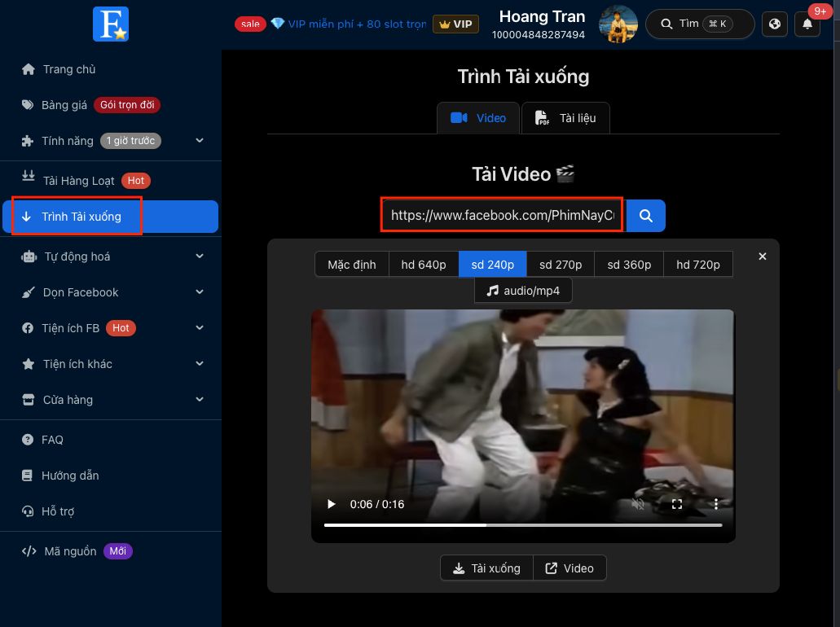
Task: Select hd 640p quality option
Action: (x=424, y=265)
